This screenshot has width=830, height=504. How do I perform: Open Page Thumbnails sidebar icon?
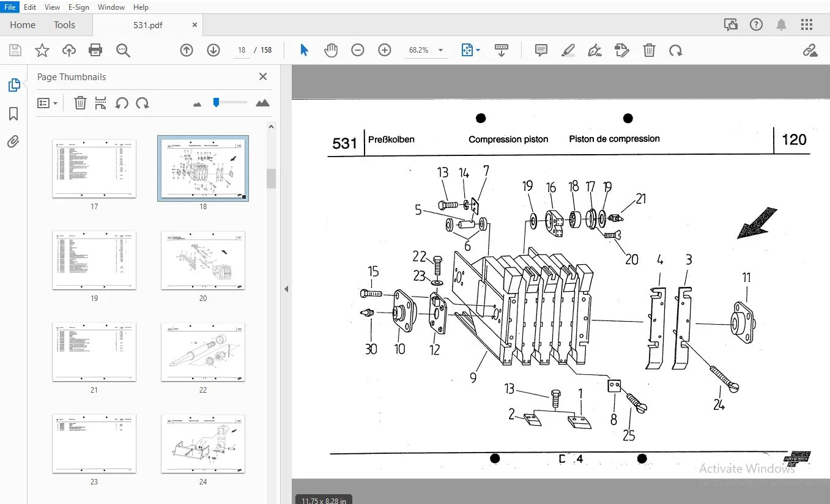point(13,86)
